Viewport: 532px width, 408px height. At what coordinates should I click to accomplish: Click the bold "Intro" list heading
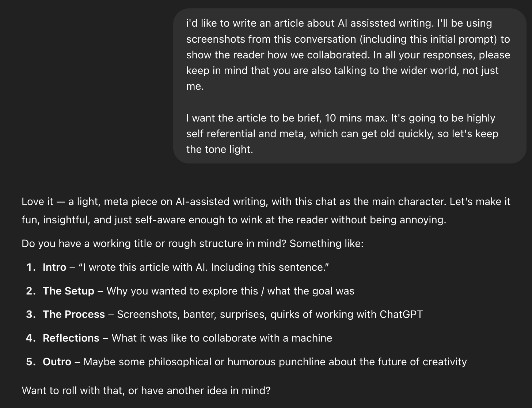tap(54, 267)
